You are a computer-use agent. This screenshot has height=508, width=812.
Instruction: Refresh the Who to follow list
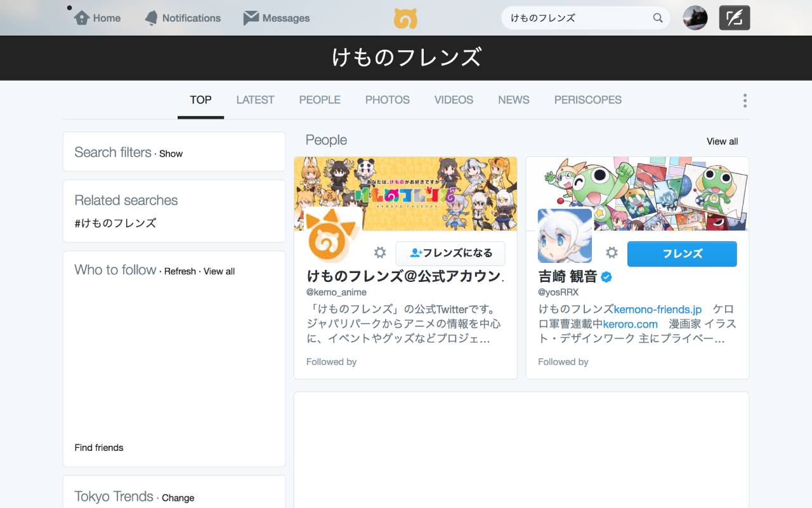coord(180,271)
